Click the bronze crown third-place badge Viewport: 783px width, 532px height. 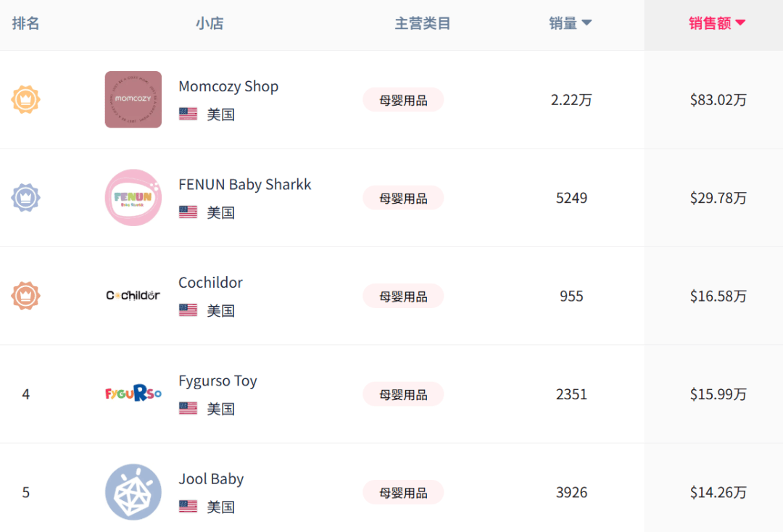click(x=25, y=296)
